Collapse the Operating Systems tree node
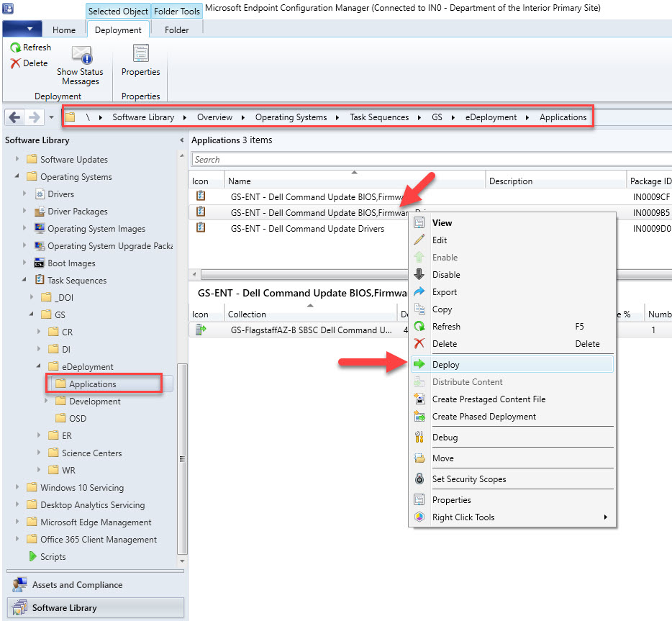This screenshot has height=621, width=672. tap(17, 176)
